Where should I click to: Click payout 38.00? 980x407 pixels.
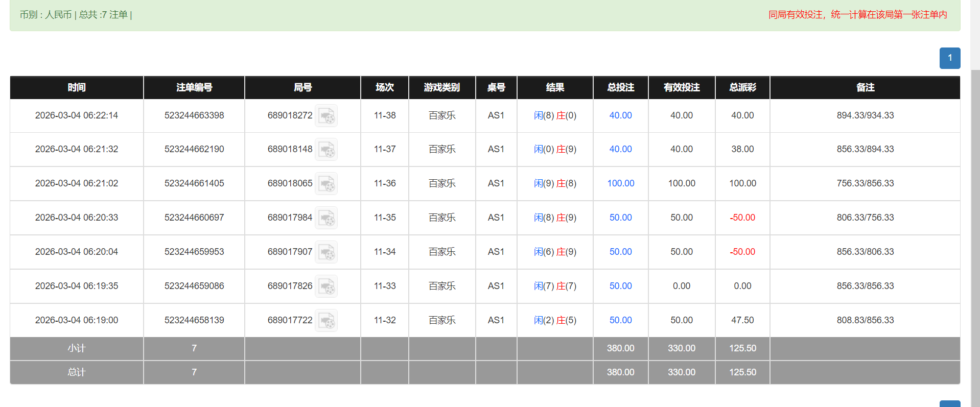[x=742, y=149]
